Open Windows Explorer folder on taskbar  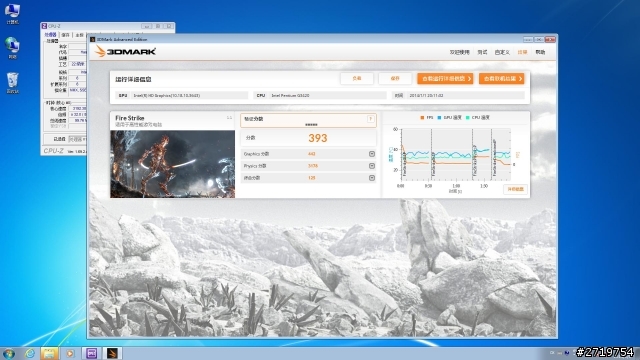point(49,353)
